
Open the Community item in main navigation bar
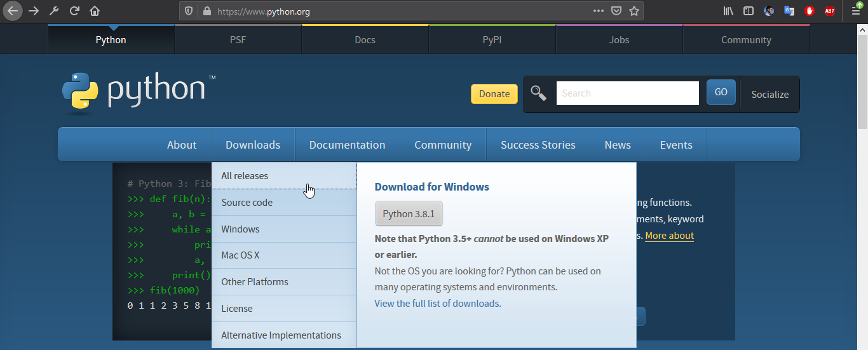pos(443,145)
